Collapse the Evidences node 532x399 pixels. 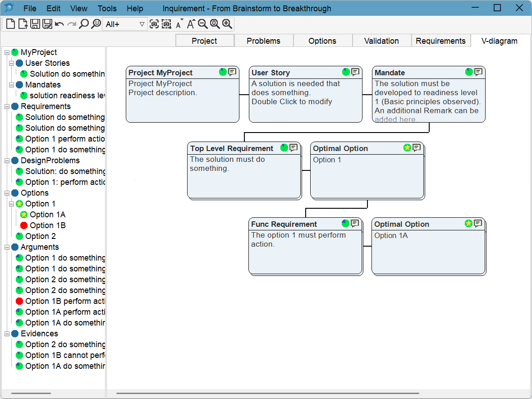click(x=7, y=334)
